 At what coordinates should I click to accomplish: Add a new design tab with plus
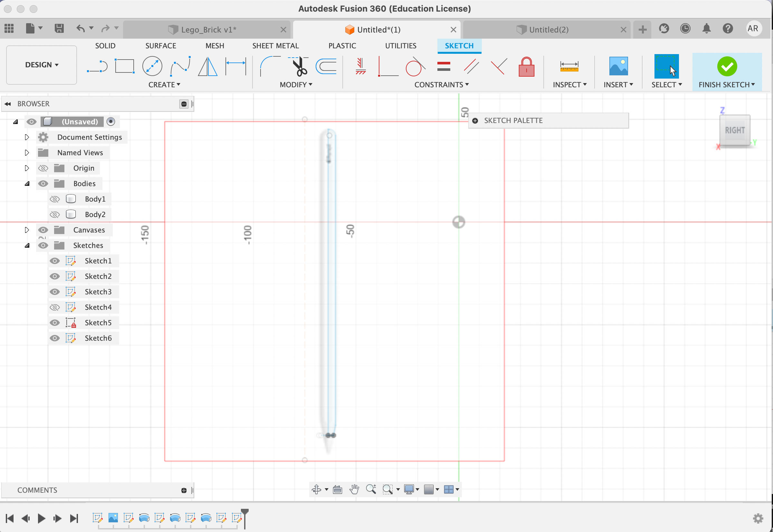click(x=642, y=30)
